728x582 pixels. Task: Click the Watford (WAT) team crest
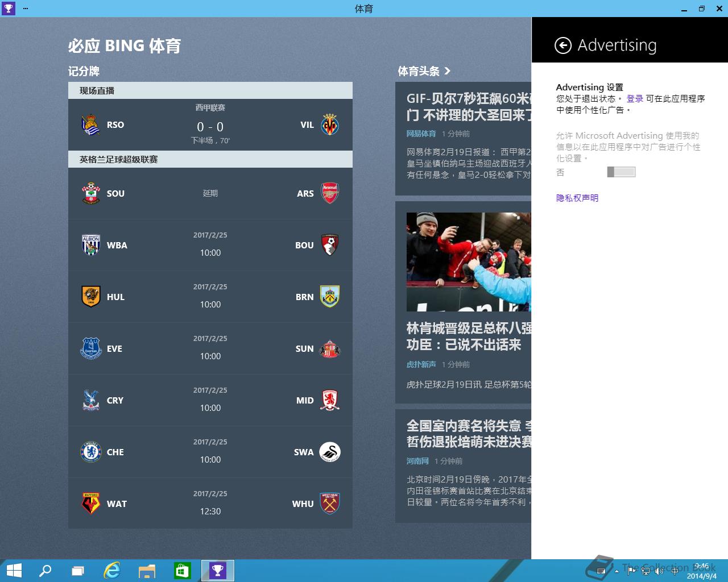pyautogui.click(x=91, y=504)
